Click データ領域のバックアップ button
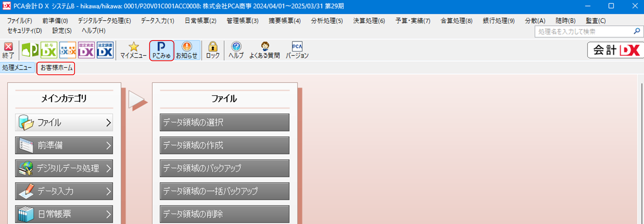This screenshot has width=644, height=224. click(225, 168)
